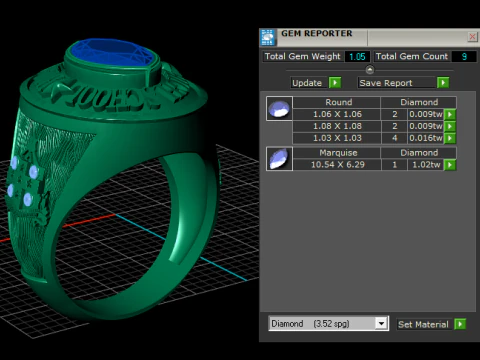Select the Round gem thumbnail
This screenshot has width=480, height=360.
point(279,108)
